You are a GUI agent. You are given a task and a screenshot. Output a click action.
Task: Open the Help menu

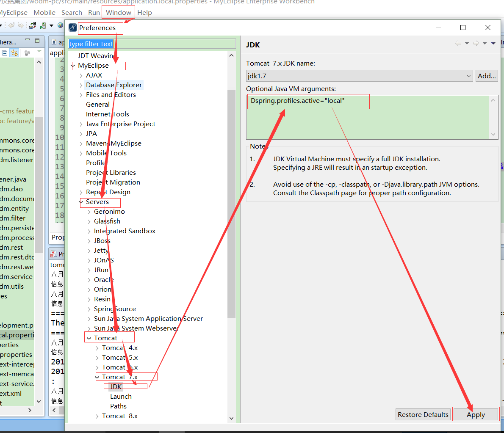coord(145,13)
